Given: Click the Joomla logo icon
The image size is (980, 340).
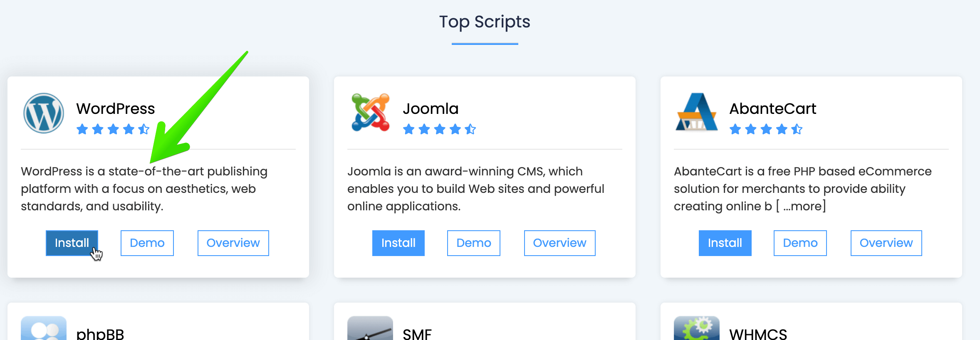Looking at the screenshot, I should tap(370, 113).
